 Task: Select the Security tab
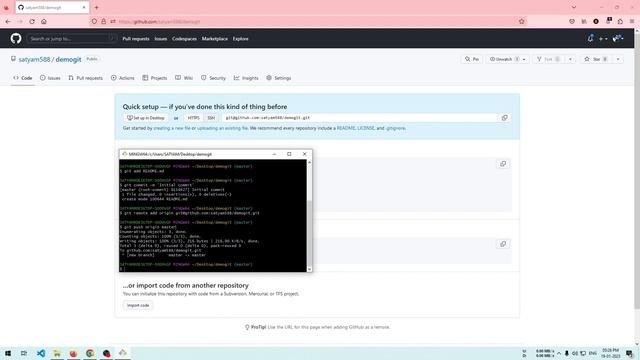coord(213,78)
